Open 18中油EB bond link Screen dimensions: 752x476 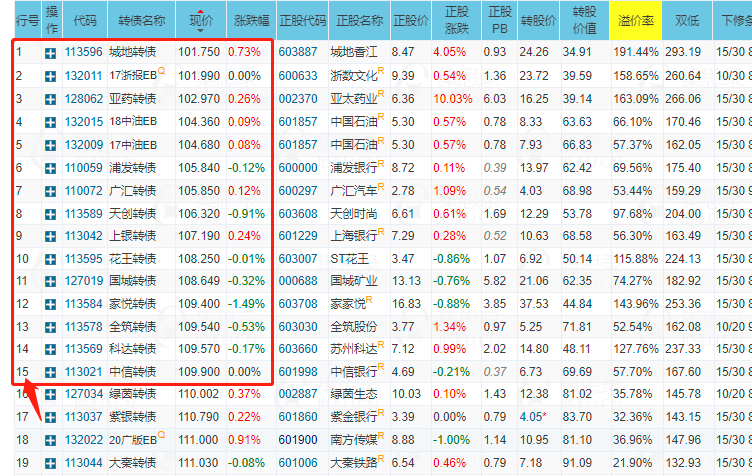click(x=133, y=122)
